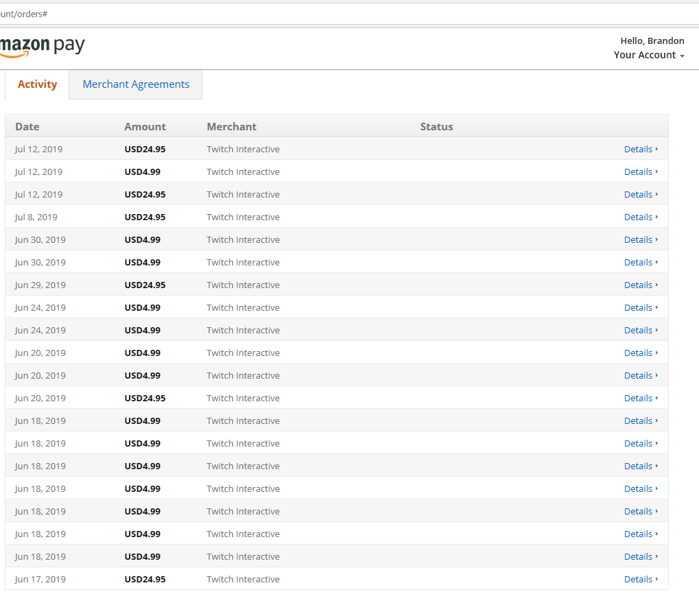Click USD24.95 amount in Jun 29 row
This screenshot has height=616, width=699.
click(145, 285)
